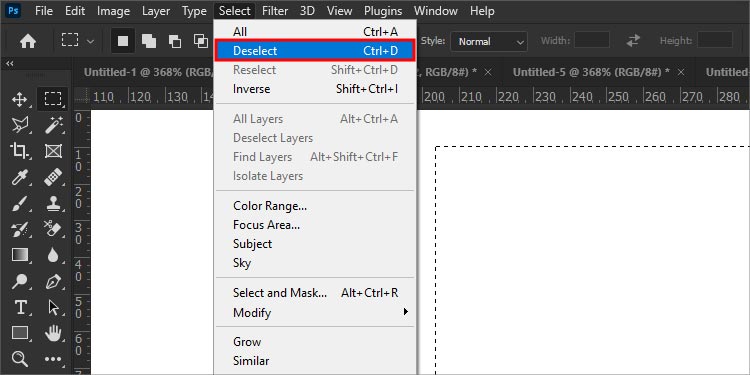The height and width of the screenshot is (375, 750).
Task: Choose Color Range from Select menu
Action: coord(316,206)
